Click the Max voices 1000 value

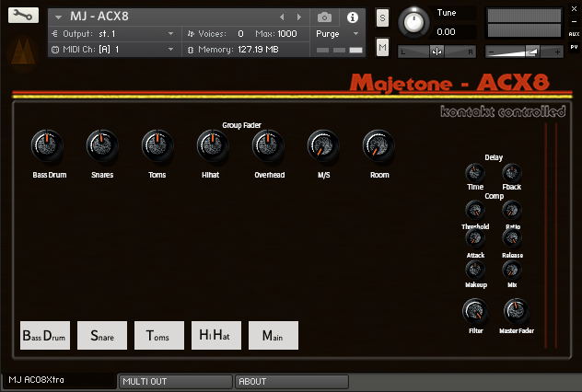coord(287,34)
